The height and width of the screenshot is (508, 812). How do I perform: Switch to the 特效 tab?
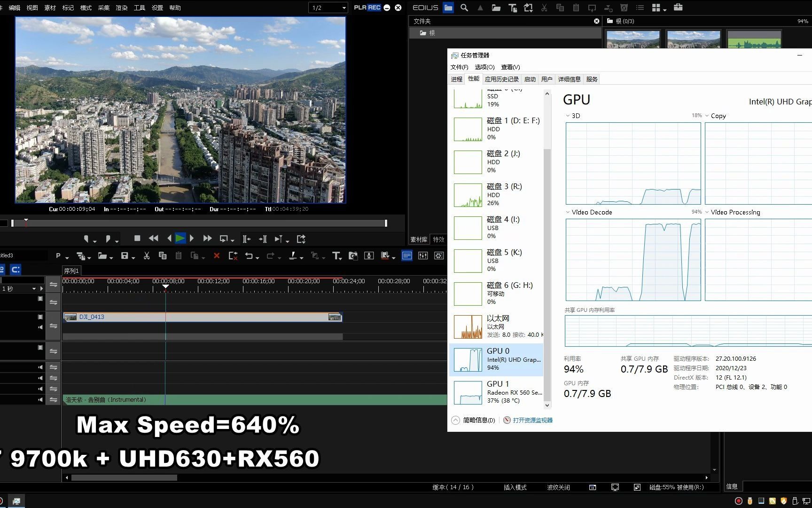pos(438,239)
